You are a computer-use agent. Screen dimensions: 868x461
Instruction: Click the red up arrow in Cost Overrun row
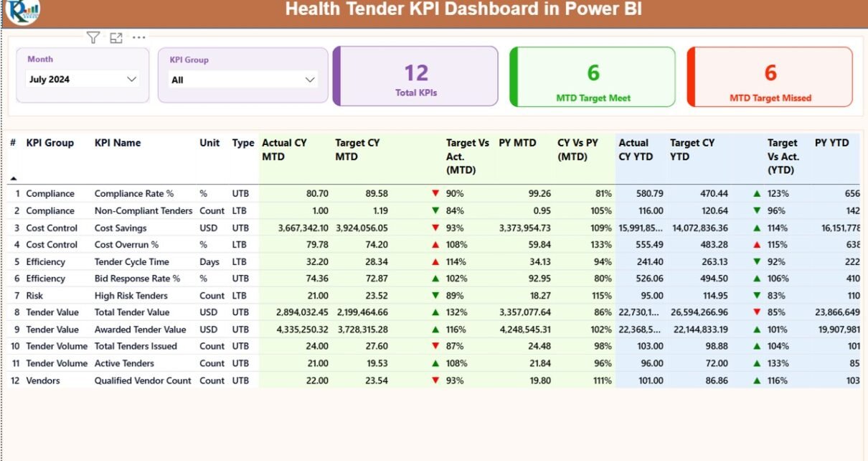435,245
